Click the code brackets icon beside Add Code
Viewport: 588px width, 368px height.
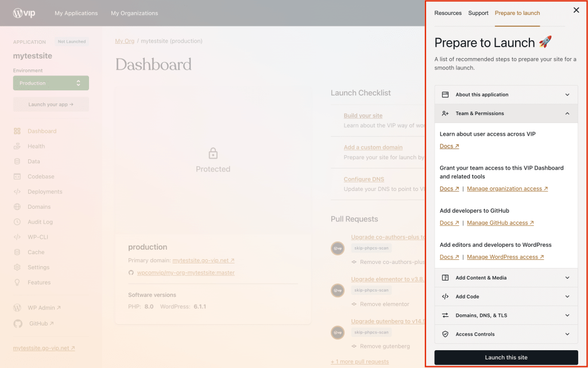pyautogui.click(x=445, y=297)
